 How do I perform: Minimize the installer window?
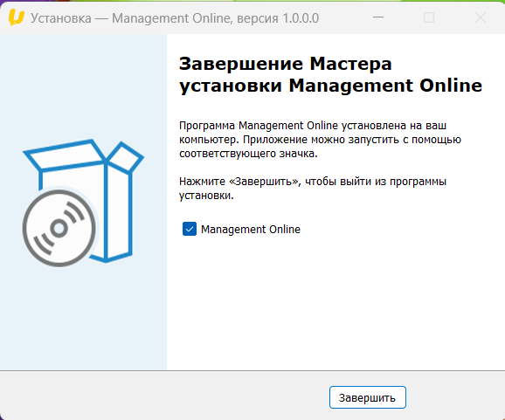click(378, 17)
